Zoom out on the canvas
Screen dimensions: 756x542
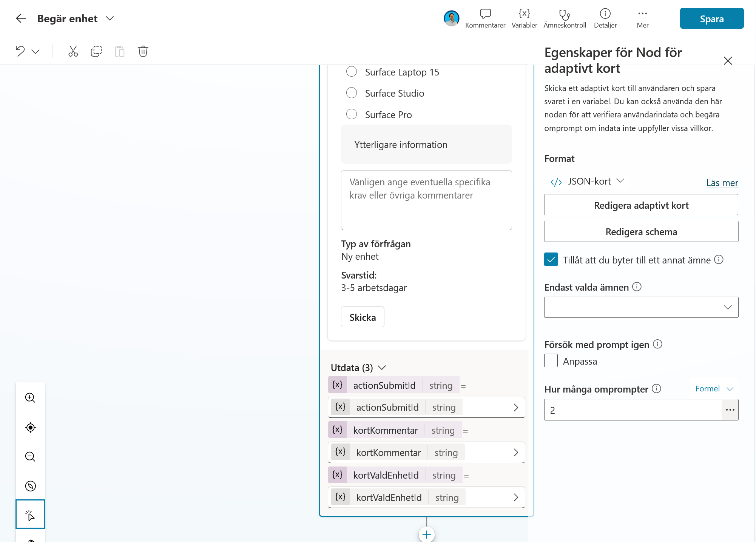tap(30, 457)
